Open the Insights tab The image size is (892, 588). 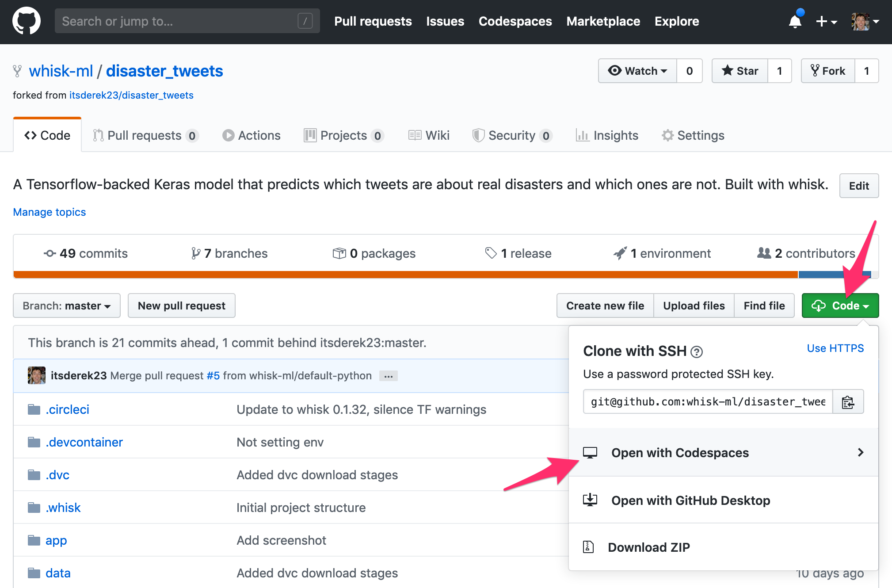point(607,135)
